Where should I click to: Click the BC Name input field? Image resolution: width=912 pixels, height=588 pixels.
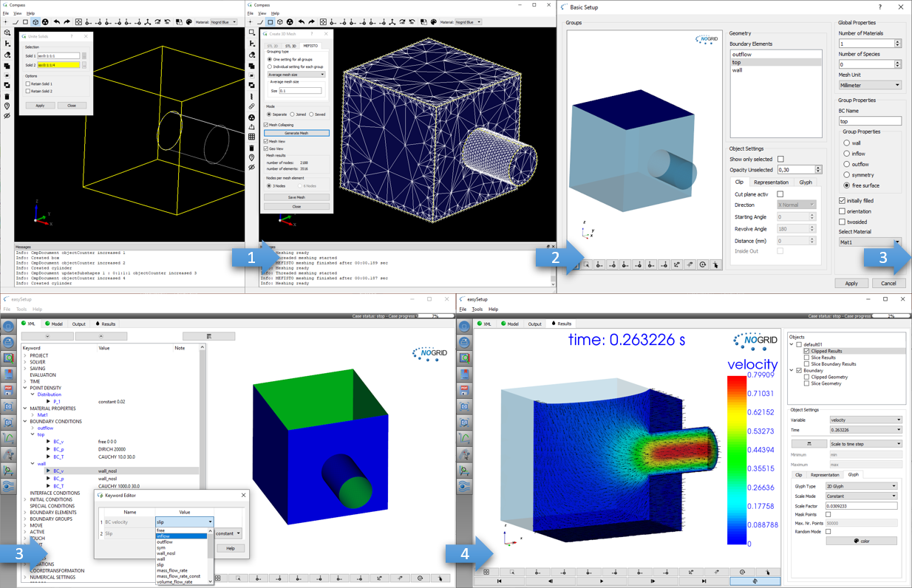[870, 121]
